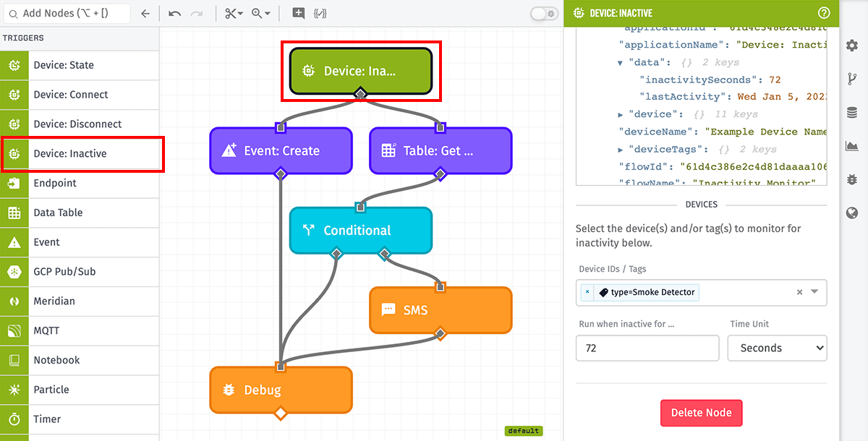Open the zoom options dropdown
This screenshot has height=441, width=868.
pos(260,13)
